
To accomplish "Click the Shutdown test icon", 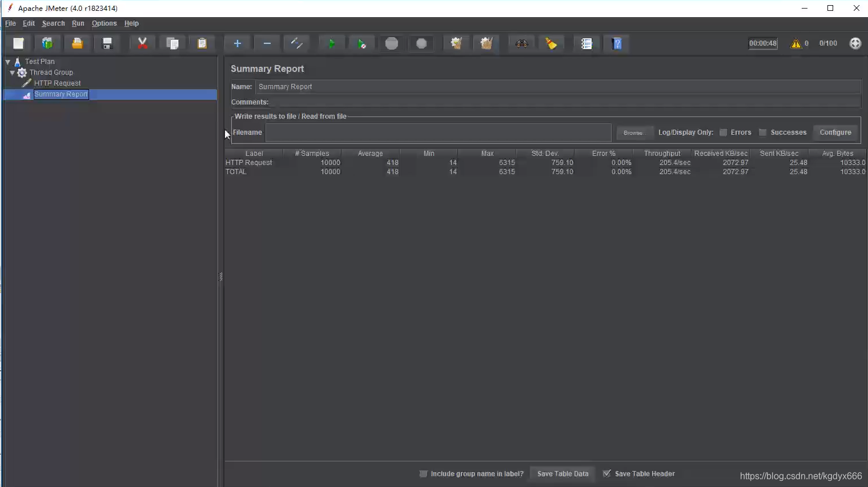I will pyautogui.click(x=421, y=43).
